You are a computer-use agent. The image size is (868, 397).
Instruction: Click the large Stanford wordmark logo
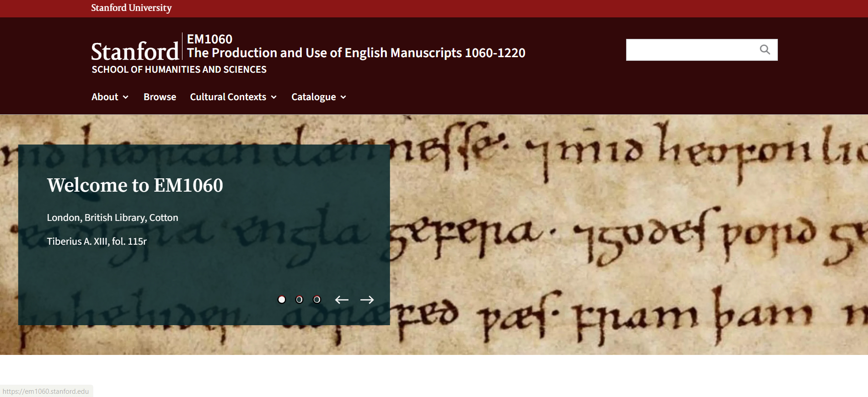point(135,51)
